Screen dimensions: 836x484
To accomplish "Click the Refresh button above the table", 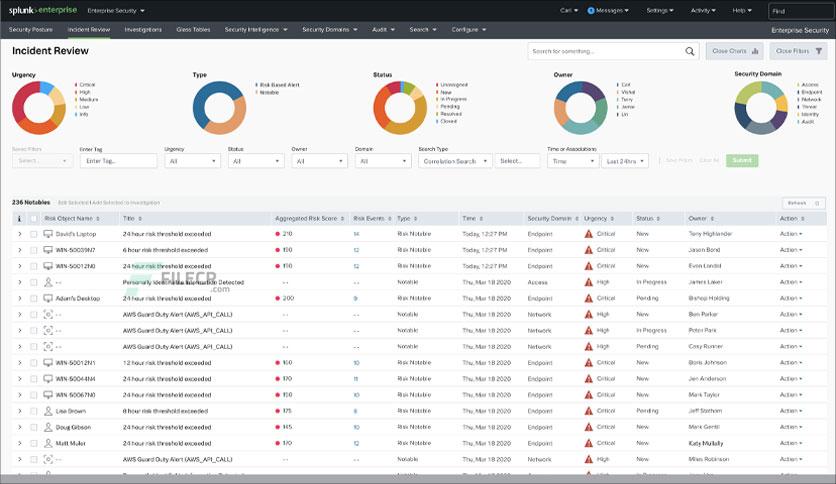I will pyautogui.click(x=803, y=203).
